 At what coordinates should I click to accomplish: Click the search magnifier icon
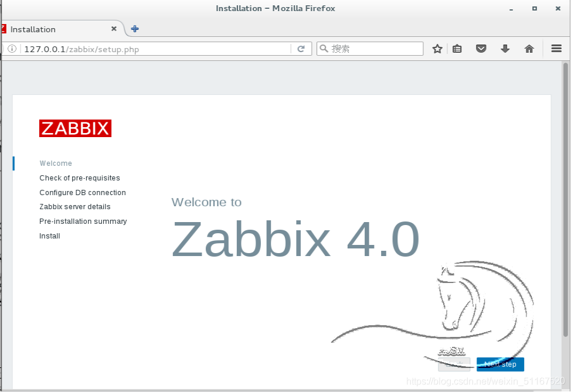click(324, 49)
